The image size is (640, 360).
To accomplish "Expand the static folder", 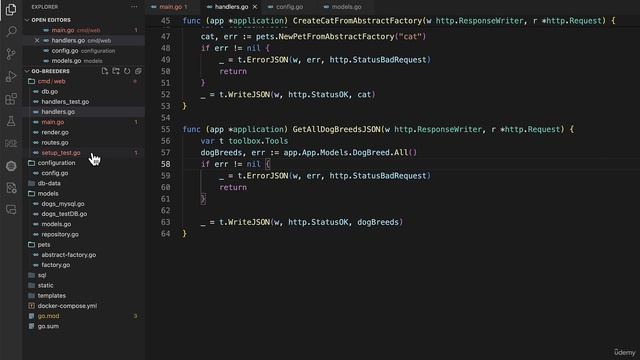I will point(45,285).
